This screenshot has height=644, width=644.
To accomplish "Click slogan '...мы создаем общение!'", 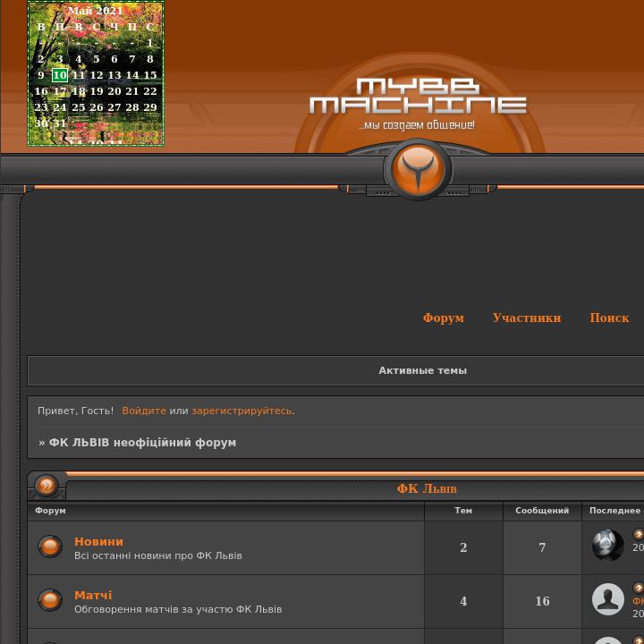I will [417, 125].
